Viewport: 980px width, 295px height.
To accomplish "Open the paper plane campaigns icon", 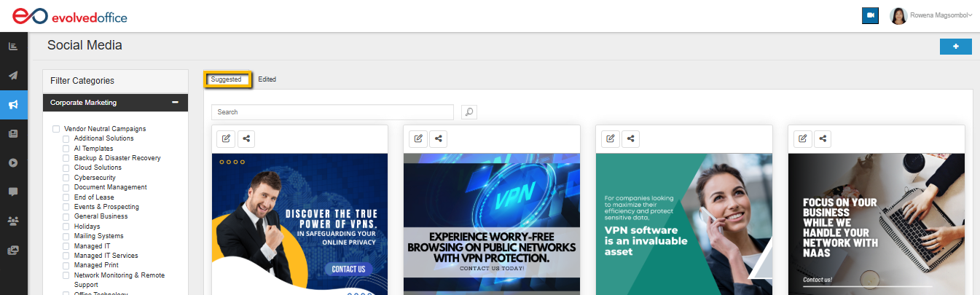I will [13, 76].
